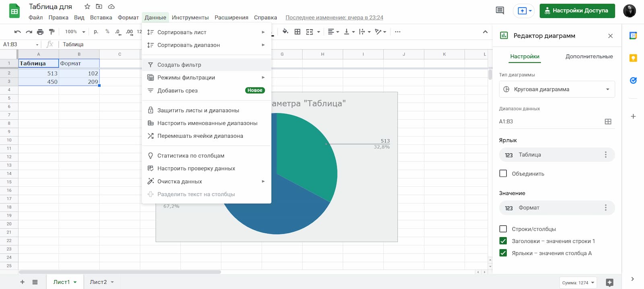Open the 100% zoom dropdown
This screenshot has height=289, width=644.
(75, 32)
